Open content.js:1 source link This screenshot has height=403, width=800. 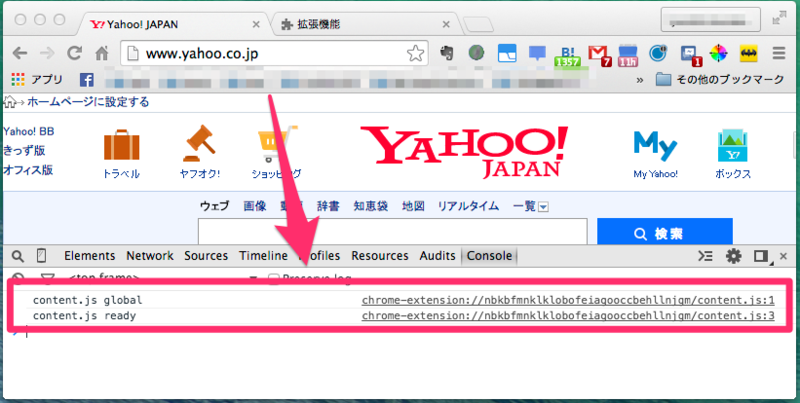point(568,300)
